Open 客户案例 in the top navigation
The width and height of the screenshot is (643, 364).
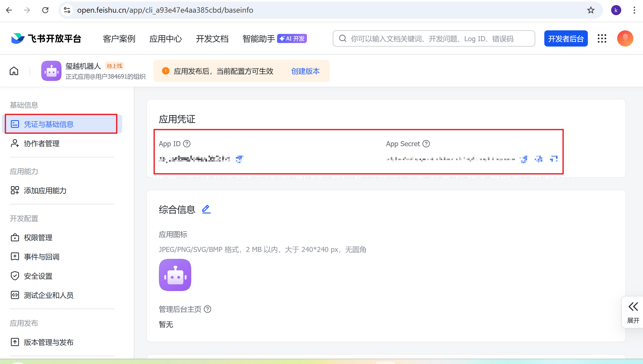point(119,39)
